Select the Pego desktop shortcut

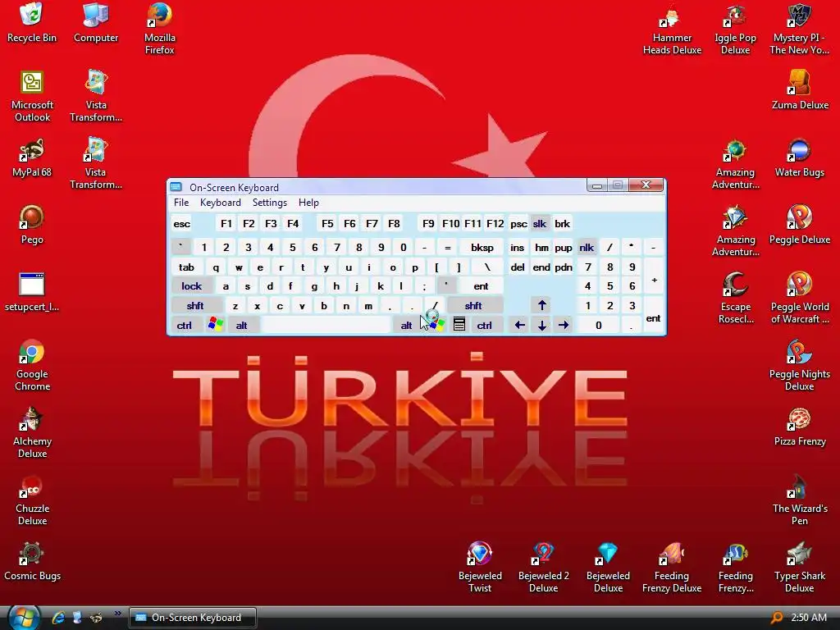pyautogui.click(x=32, y=225)
